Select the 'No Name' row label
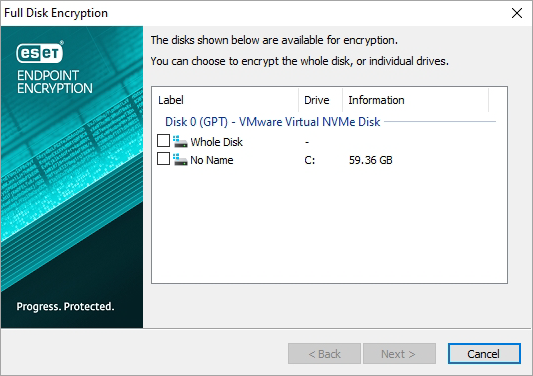This screenshot has width=533, height=376. click(x=212, y=160)
